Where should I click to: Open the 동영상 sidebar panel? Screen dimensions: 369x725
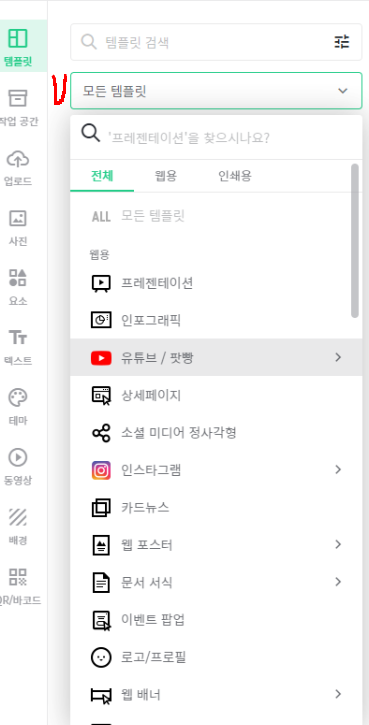pyautogui.click(x=18, y=466)
